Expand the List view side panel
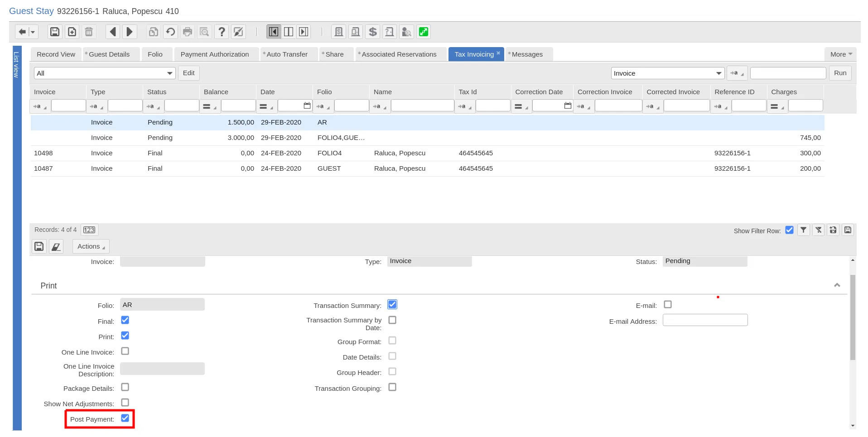 pos(17,238)
